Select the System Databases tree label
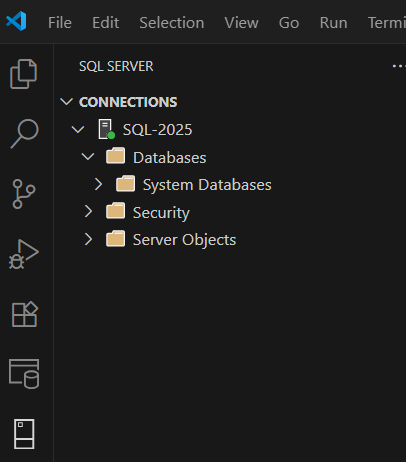Image resolution: width=406 pixels, height=462 pixels. 207,185
